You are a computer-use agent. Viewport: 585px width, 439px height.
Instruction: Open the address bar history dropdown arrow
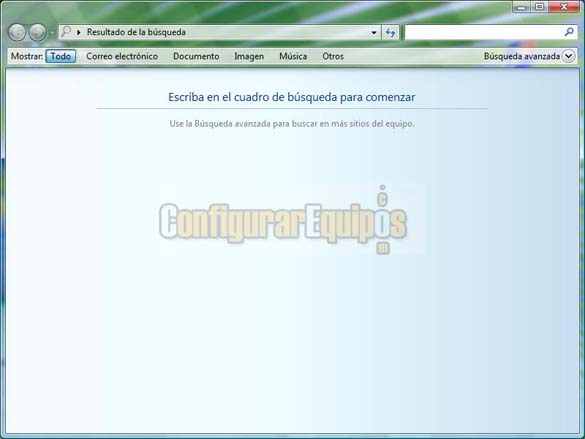pos(374,32)
